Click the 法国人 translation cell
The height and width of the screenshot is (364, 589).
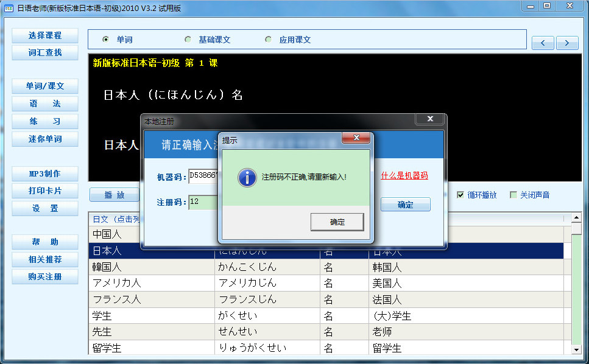(x=466, y=299)
